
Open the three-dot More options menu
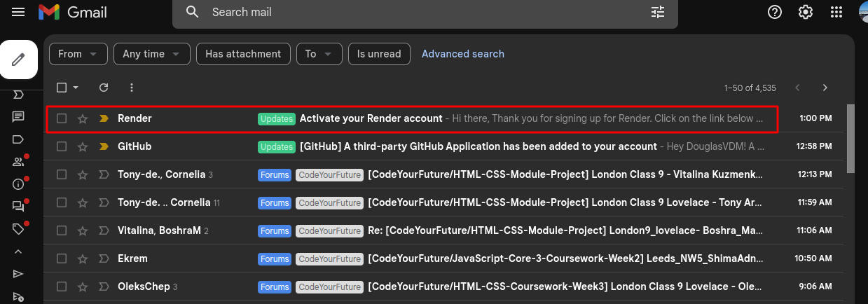coord(132,88)
